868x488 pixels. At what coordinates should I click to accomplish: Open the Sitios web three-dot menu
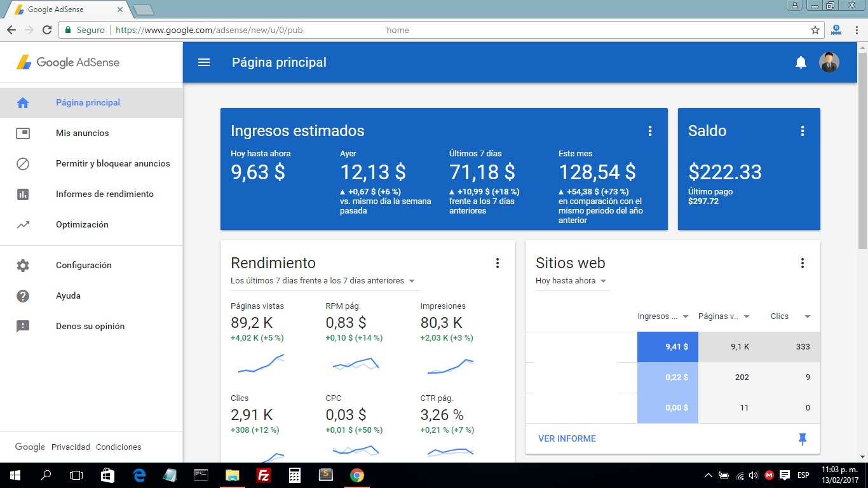coord(802,263)
